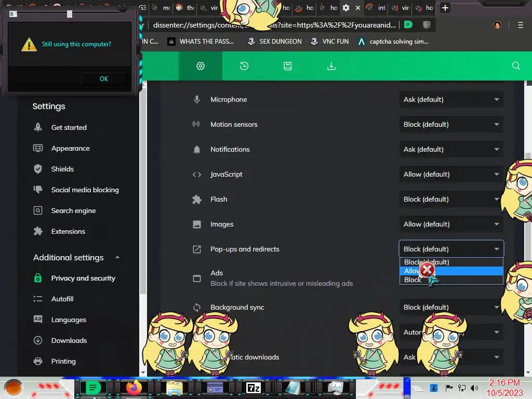Click the shield icon in address bar

(x=427, y=25)
